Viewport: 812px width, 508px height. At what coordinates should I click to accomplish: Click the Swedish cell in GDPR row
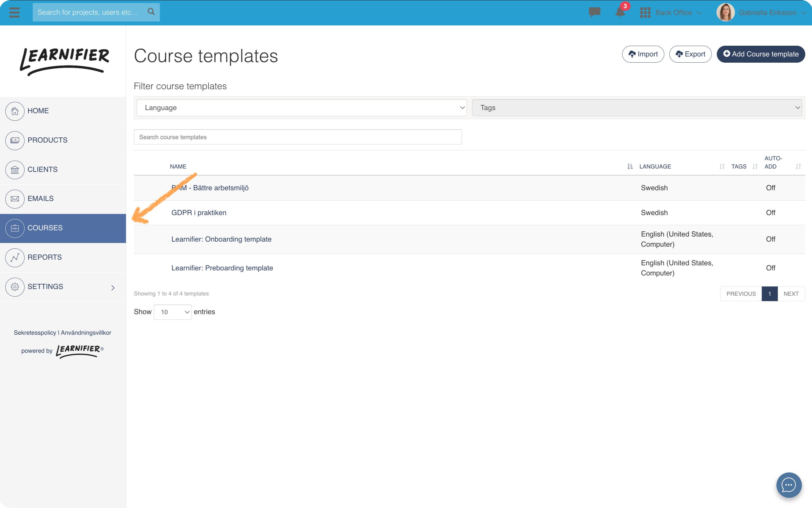654,213
